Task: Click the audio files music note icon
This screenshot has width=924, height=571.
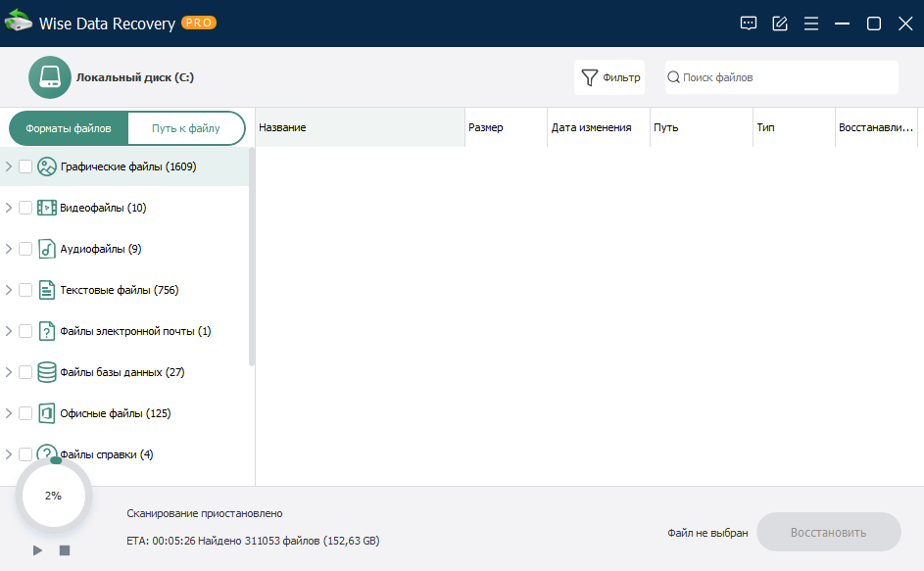Action: pos(47,249)
